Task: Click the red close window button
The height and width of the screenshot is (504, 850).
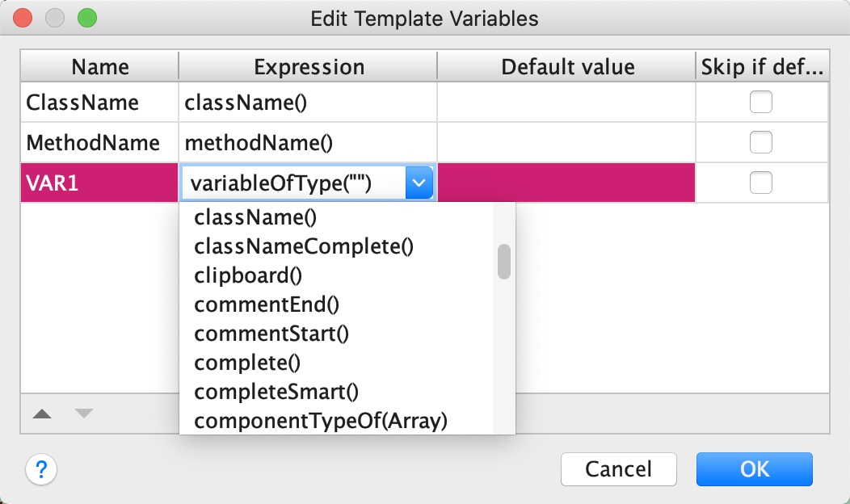Action: [x=23, y=18]
